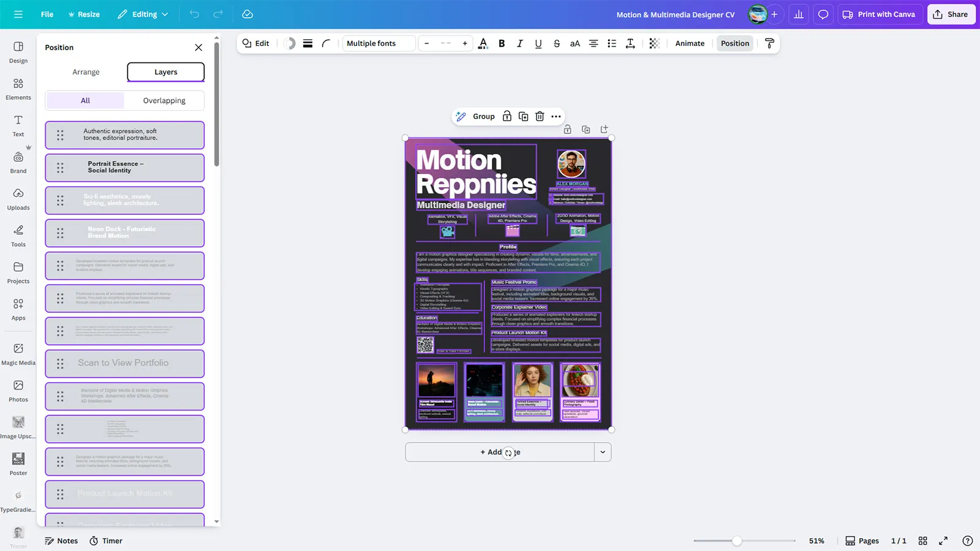Switch to the Arrange tab
Screen dimensions: 980x551
click(86, 72)
